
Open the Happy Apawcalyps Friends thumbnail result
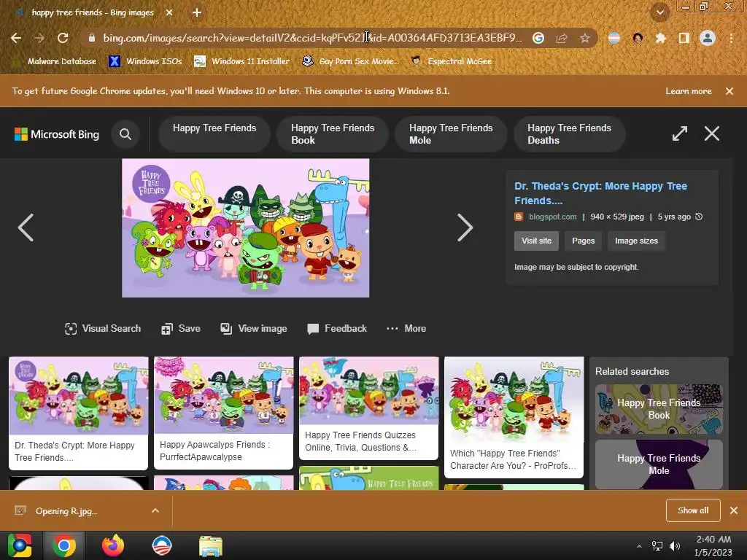click(223, 413)
